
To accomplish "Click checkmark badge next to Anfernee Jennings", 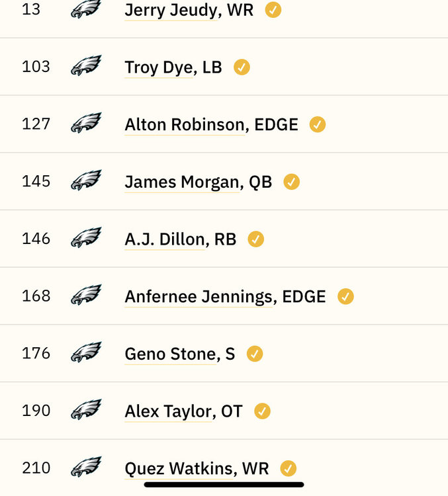I will (345, 296).
